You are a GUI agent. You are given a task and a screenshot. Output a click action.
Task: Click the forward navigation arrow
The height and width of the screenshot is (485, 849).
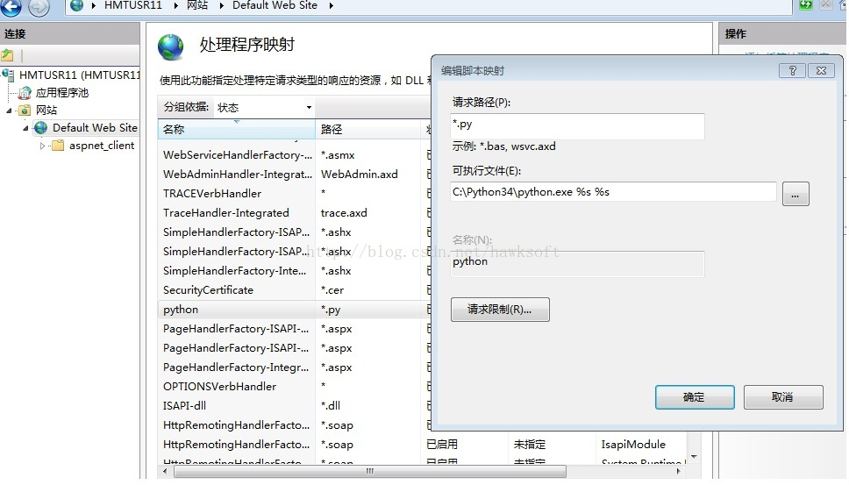pyautogui.click(x=38, y=7)
